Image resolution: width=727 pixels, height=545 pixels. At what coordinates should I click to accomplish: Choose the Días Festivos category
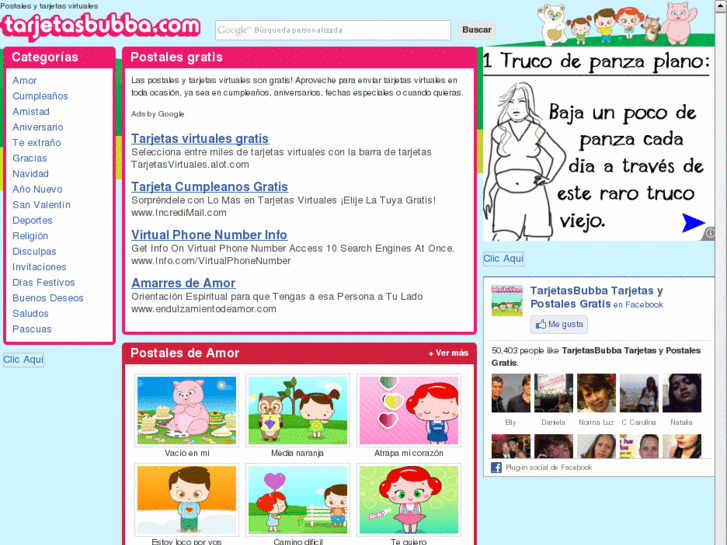pyautogui.click(x=44, y=282)
